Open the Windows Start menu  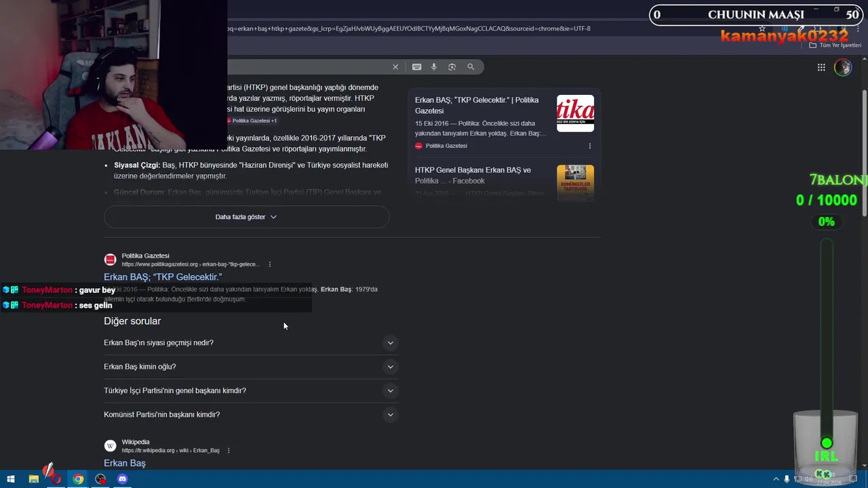pyautogui.click(x=11, y=479)
